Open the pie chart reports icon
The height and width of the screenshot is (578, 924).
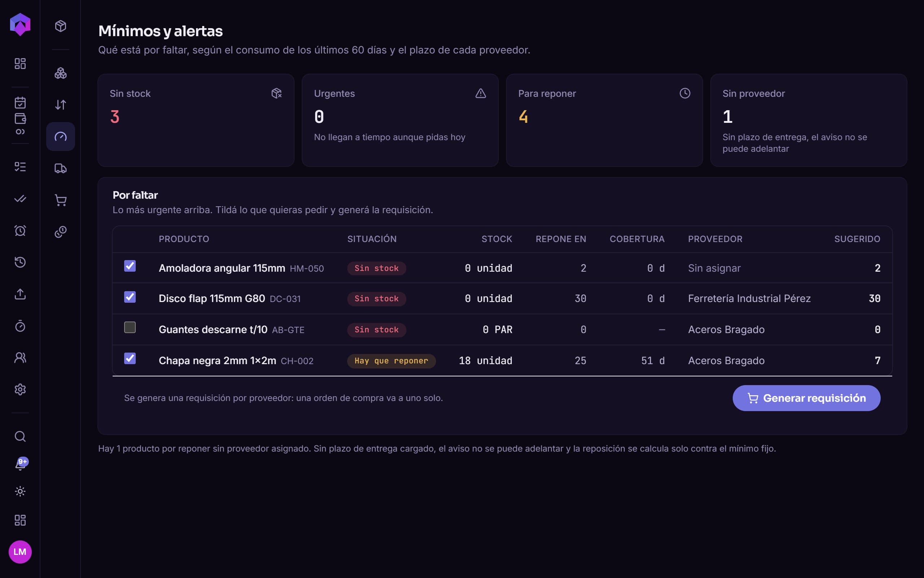[x=60, y=232]
